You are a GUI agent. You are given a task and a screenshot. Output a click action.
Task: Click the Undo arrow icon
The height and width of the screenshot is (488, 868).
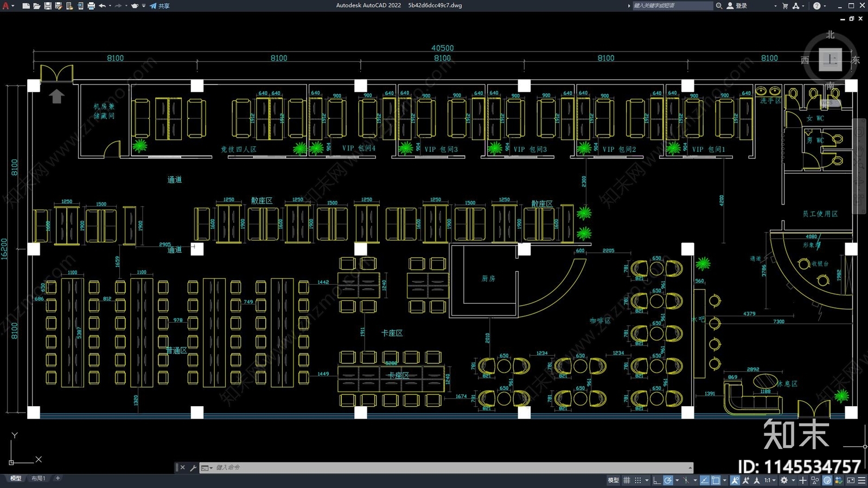pos(102,6)
